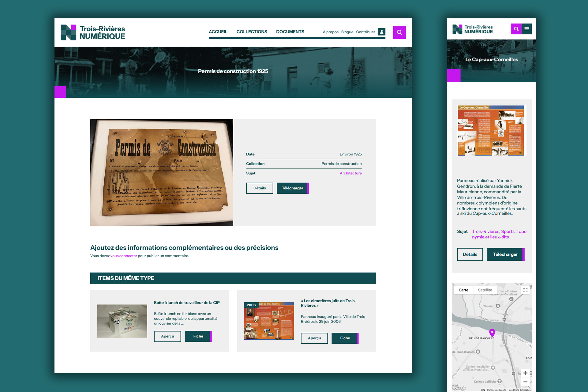Viewport: 588px width, 392px height.
Task: Open the user account icon
Action: tap(381, 32)
